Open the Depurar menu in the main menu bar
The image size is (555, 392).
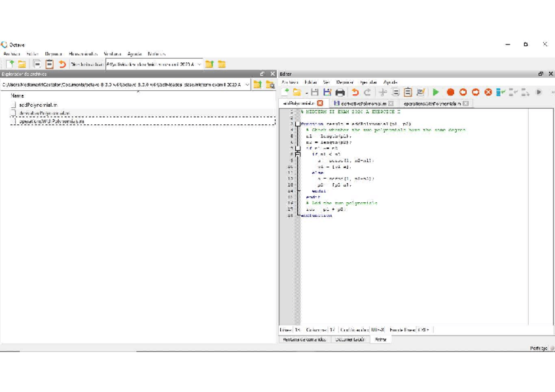[x=54, y=54]
